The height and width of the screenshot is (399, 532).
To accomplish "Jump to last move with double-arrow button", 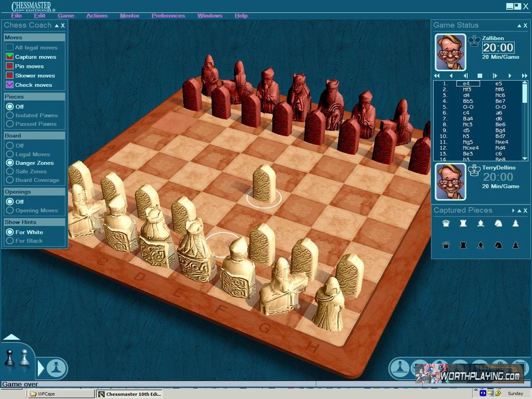I will coord(524,76).
